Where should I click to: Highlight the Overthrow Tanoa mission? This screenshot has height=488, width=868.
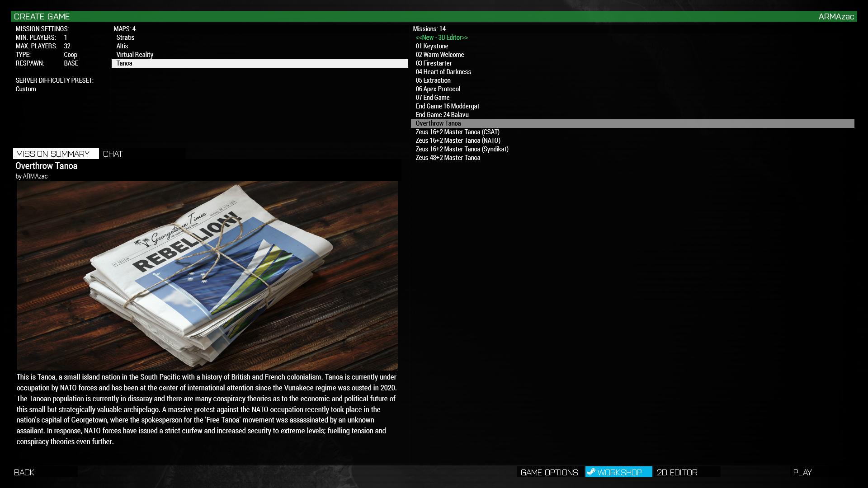pyautogui.click(x=438, y=123)
